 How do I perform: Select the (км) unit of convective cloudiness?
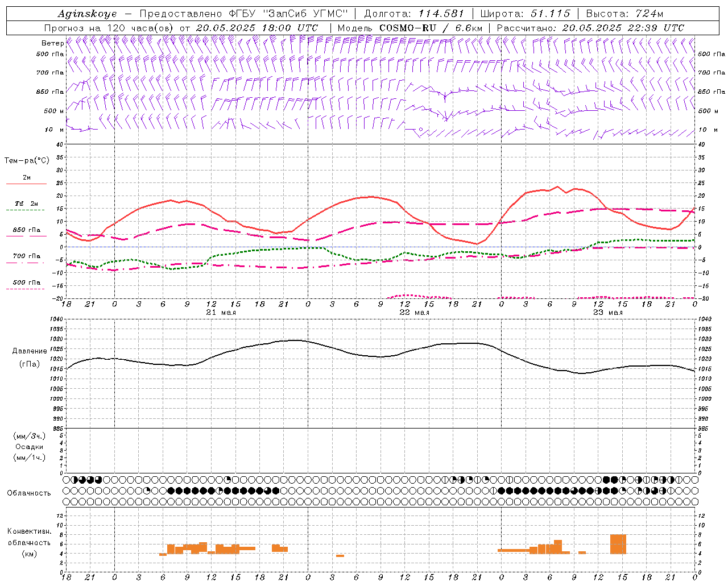tap(29, 554)
